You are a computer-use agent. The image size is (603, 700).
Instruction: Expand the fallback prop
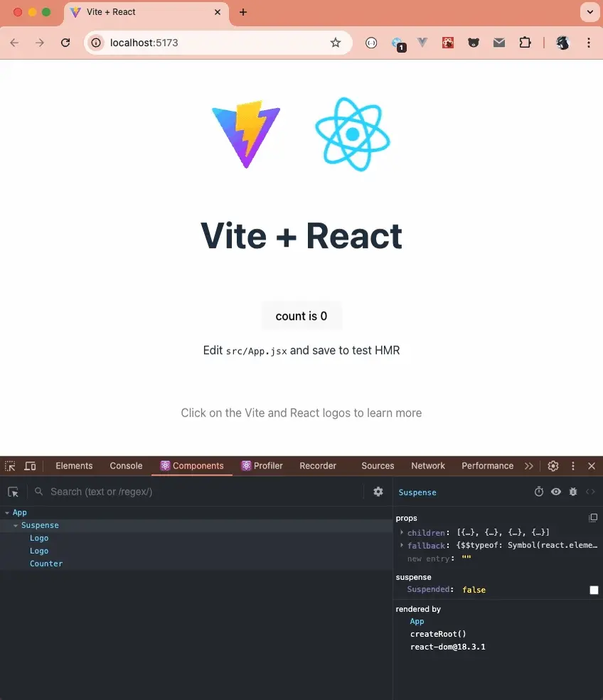402,545
